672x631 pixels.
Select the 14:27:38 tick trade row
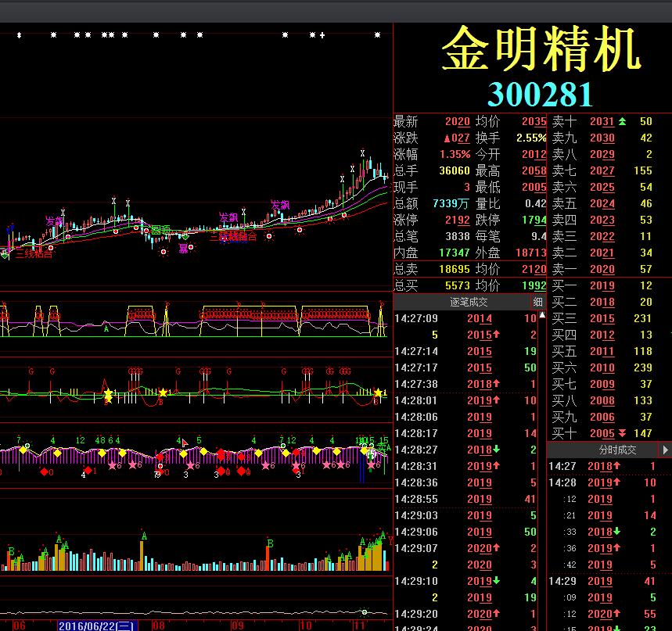point(465,384)
